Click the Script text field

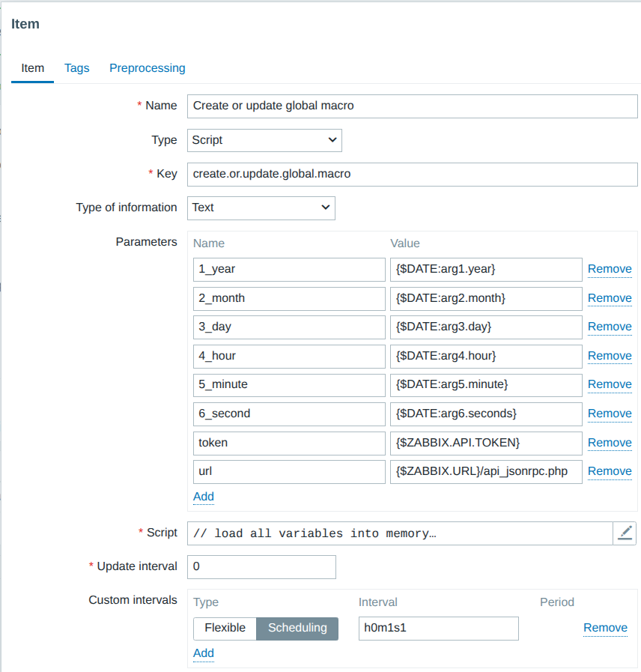pyautogui.click(x=399, y=533)
